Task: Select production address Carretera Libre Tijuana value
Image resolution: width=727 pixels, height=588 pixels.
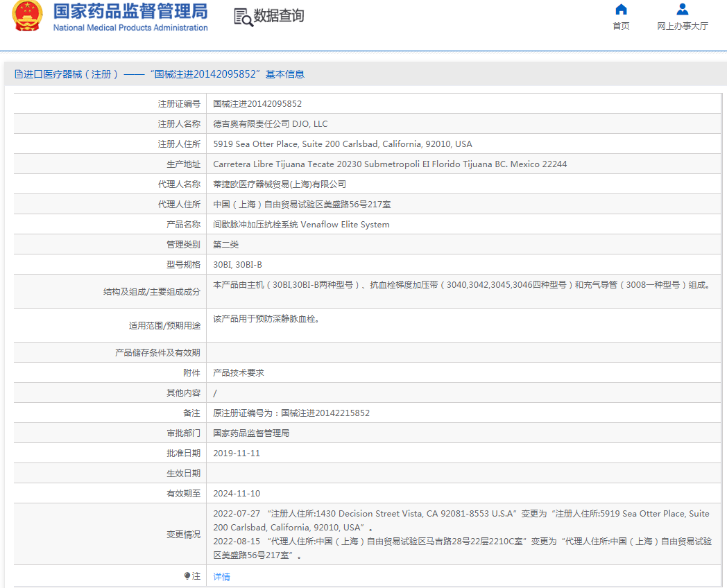Action: pyautogui.click(x=390, y=164)
